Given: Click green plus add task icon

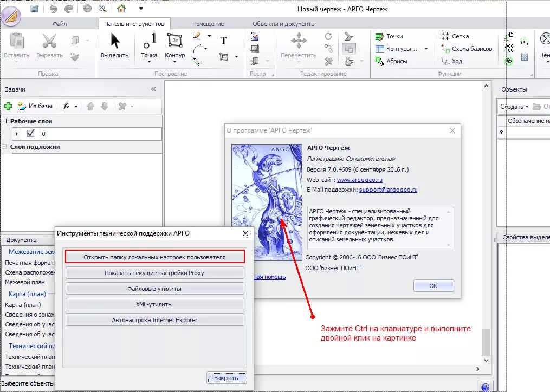Looking at the screenshot, I should [x=8, y=106].
